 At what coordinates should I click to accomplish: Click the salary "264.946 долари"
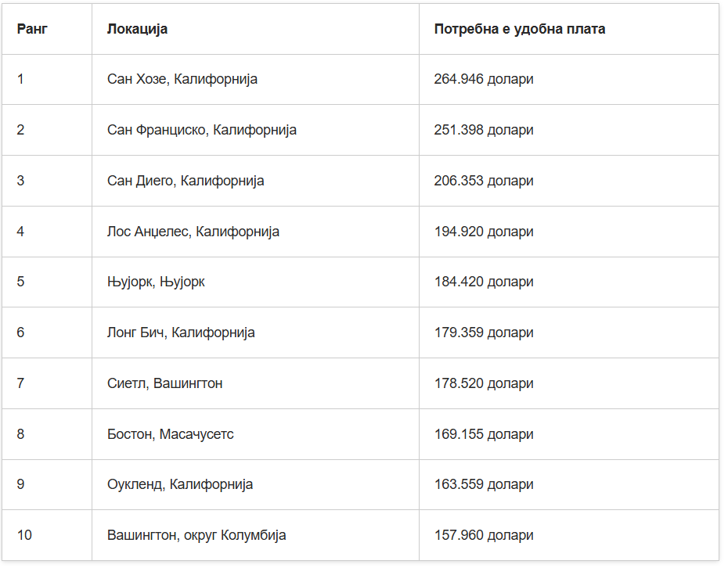pyautogui.click(x=484, y=79)
